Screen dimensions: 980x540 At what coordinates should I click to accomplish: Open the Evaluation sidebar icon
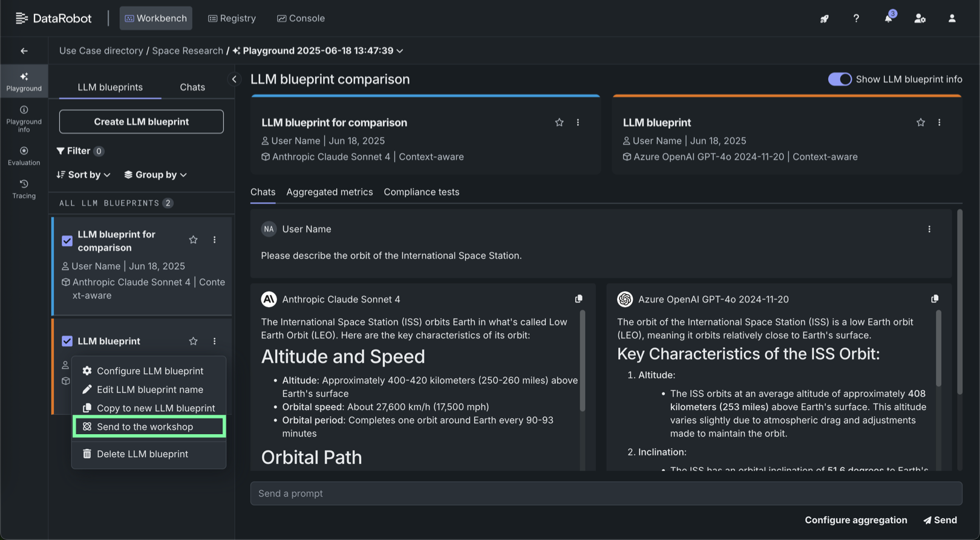[24, 155]
